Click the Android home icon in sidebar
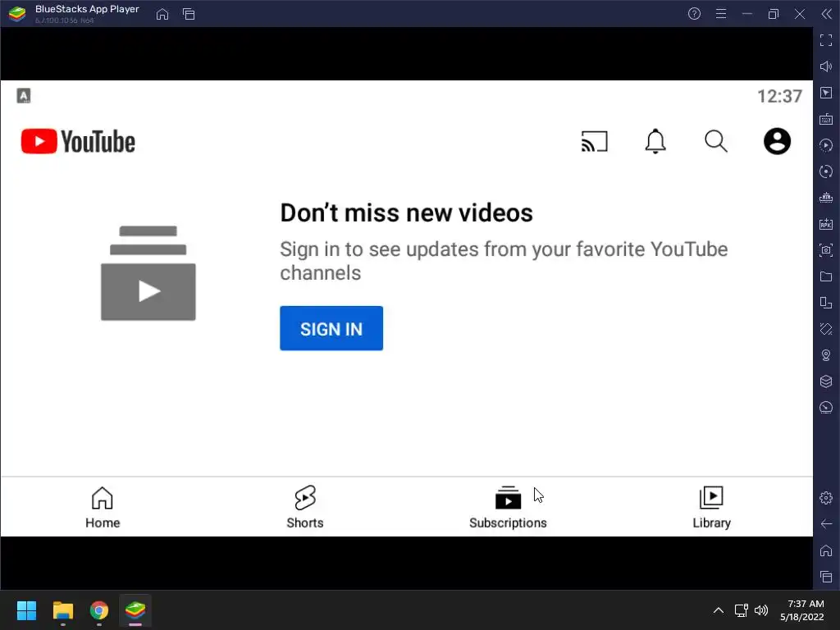 826,550
